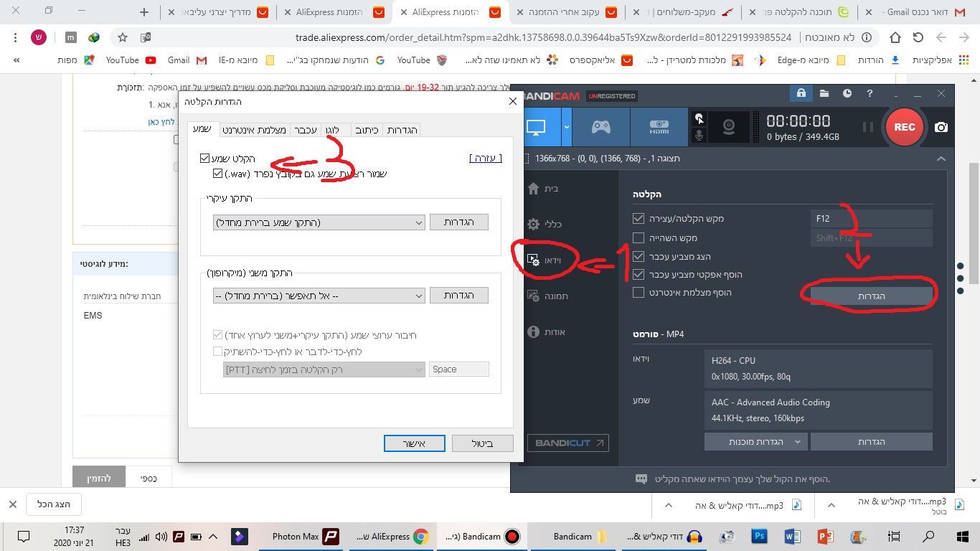Open the BANDICUT editor panel

[567, 443]
